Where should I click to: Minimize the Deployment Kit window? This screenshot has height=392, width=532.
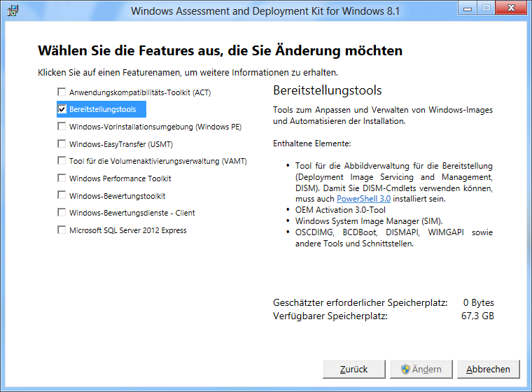tap(467, 8)
